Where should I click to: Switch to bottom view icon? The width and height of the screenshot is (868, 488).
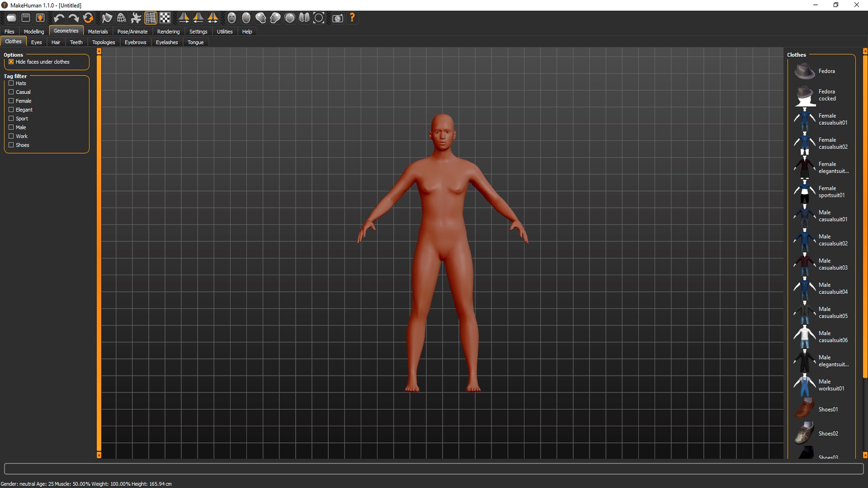[304, 18]
